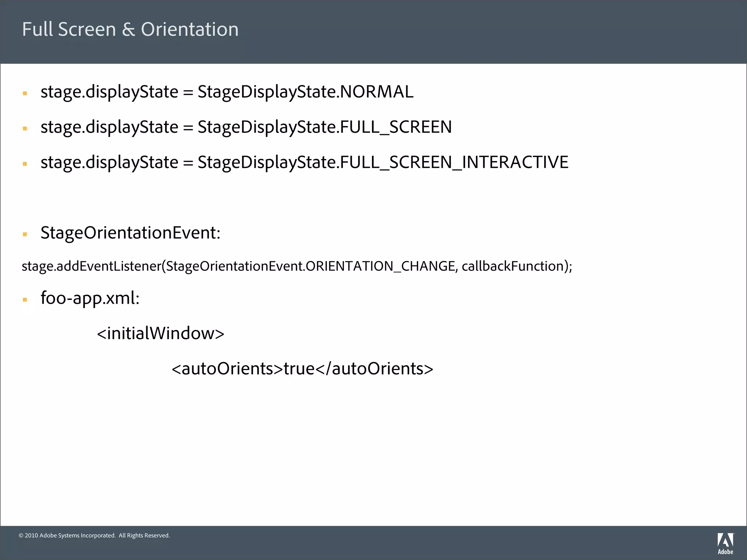Select the line ending in StageDisplayState.FULL_SCREEN
Image resolution: width=747 pixels, height=560 pixels.
click(246, 127)
